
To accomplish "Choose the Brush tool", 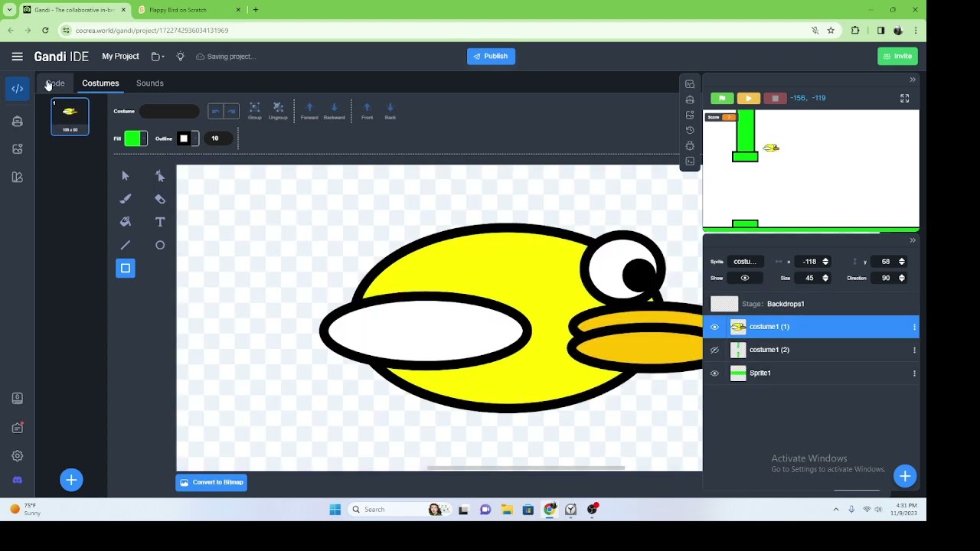I will (126, 199).
